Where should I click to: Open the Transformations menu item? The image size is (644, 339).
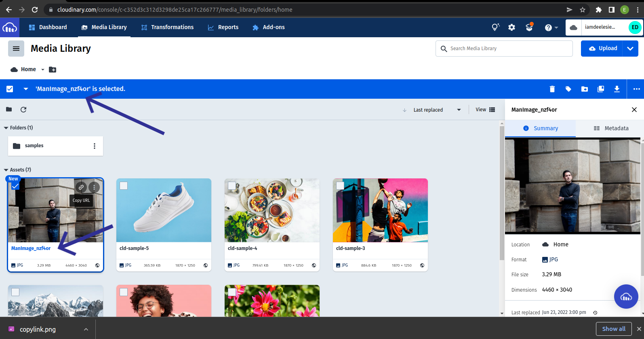coord(167,28)
